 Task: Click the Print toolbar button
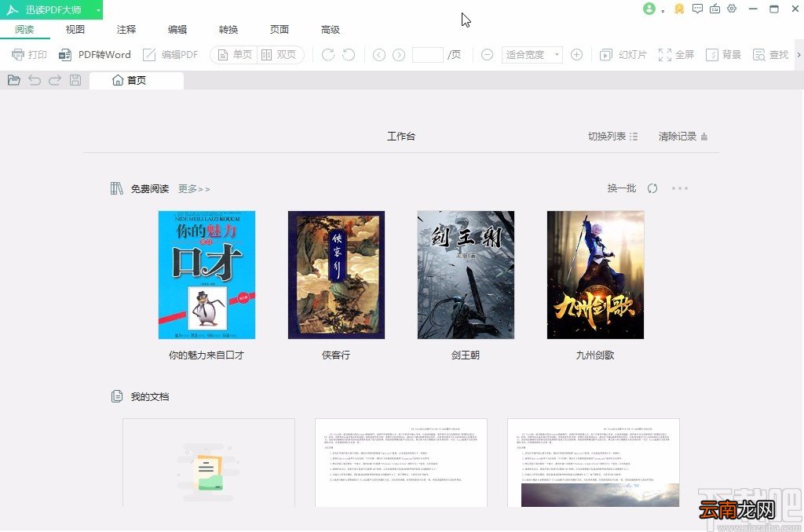pos(29,54)
